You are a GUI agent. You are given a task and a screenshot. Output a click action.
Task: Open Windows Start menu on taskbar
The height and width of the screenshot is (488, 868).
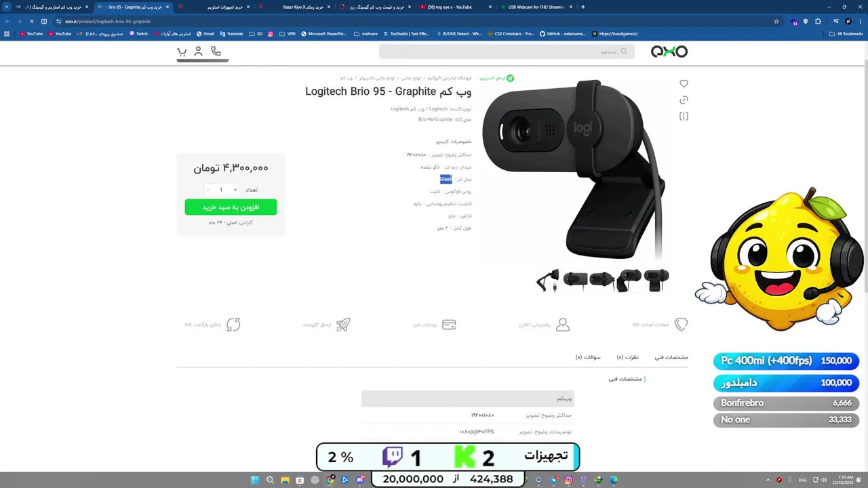coord(255,480)
